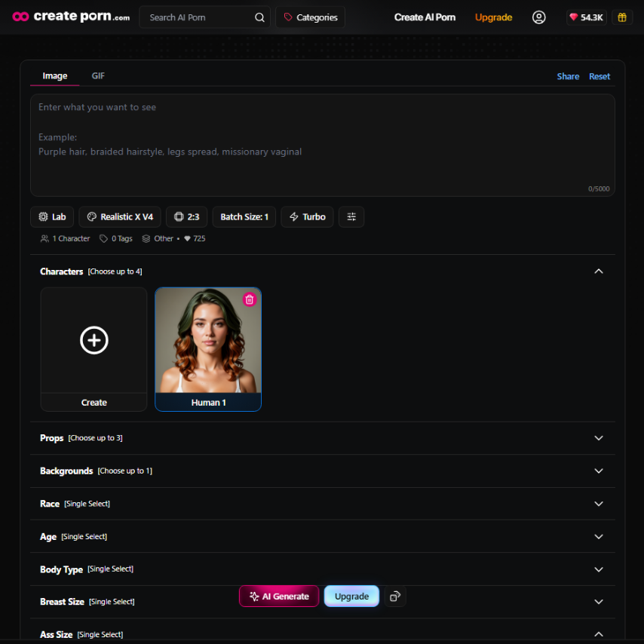Open the advanced settings sliders icon
Viewport: 644px width, 644px height.
351,217
